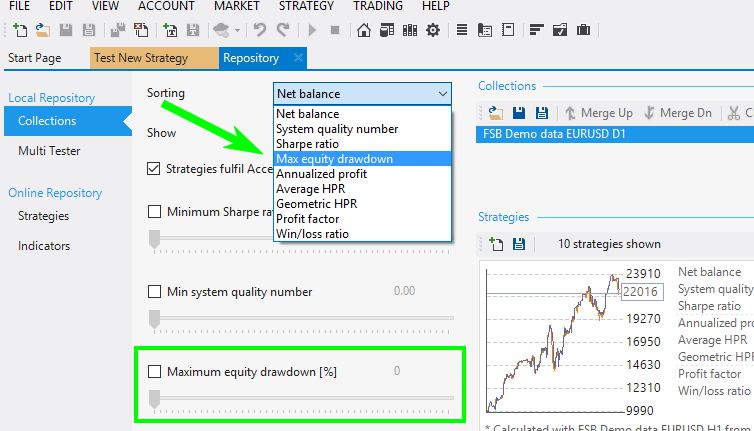754x431 pixels.
Task: Go to Indicators under Online Repository
Action: tap(44, 246)
